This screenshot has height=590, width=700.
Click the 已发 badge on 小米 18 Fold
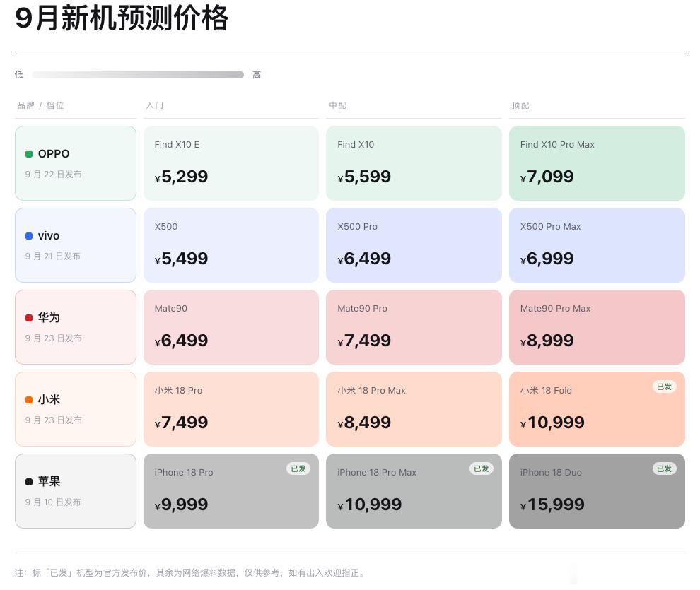pyautogui.click(x=664, y=387)
